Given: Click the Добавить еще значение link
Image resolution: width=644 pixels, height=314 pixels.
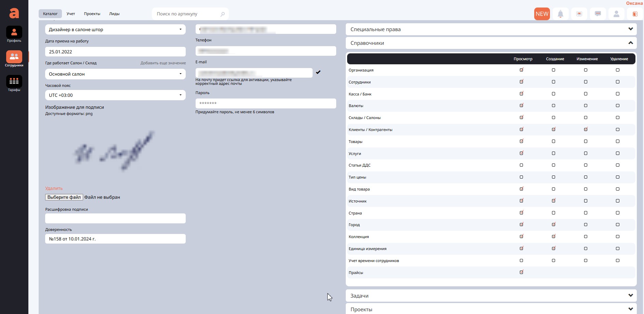Looking at the screenshot, I should [163, 63].
